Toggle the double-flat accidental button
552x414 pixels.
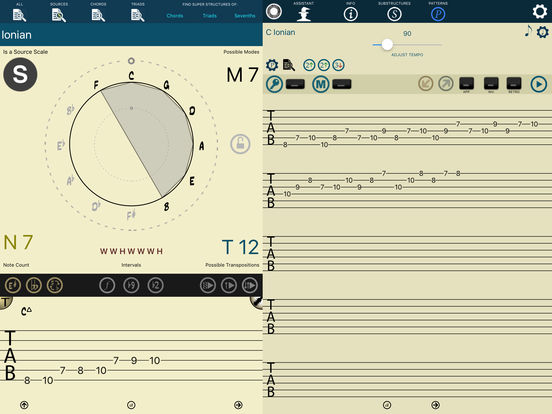(34, 285)
